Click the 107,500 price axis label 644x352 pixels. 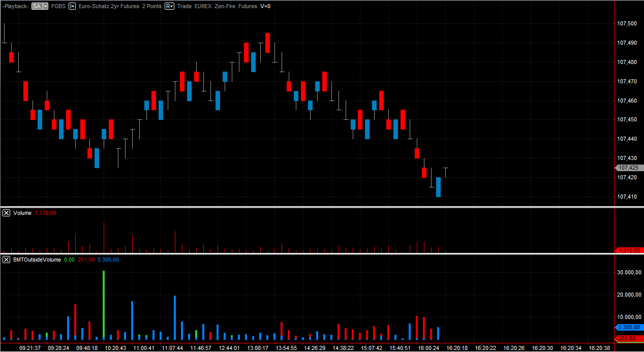pyautogui.click(x=627, y=23)
